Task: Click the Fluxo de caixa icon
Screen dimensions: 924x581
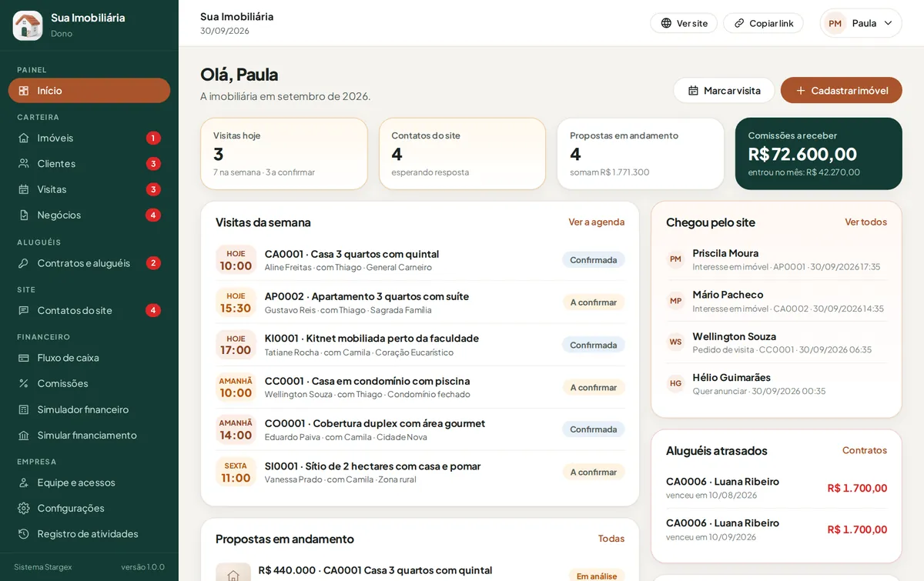Action: 24,358
